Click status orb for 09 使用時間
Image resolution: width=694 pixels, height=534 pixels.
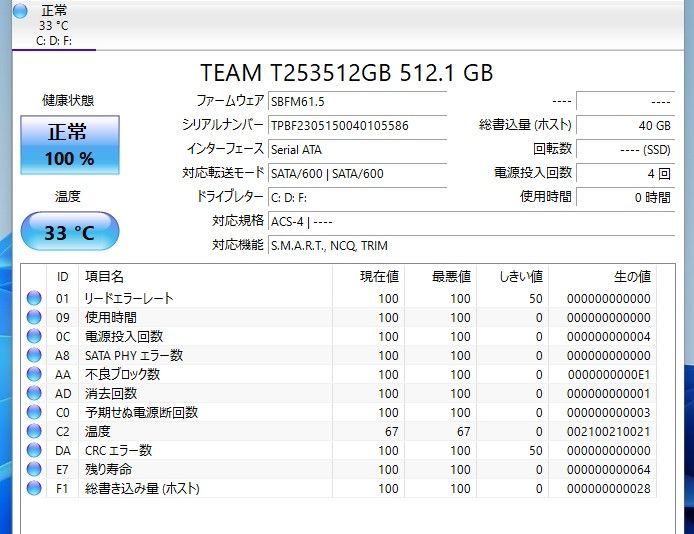(x=34, y=317)
